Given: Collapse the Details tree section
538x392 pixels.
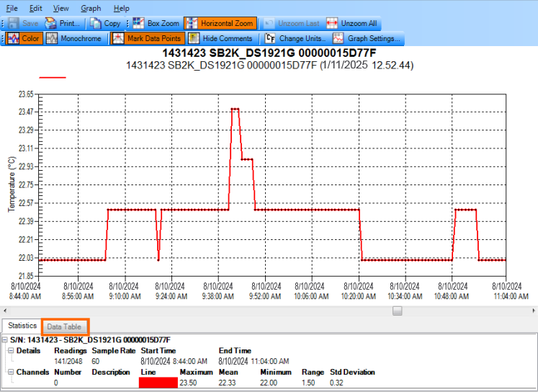Looking at the screenshot, I should (x=12, y=350).
